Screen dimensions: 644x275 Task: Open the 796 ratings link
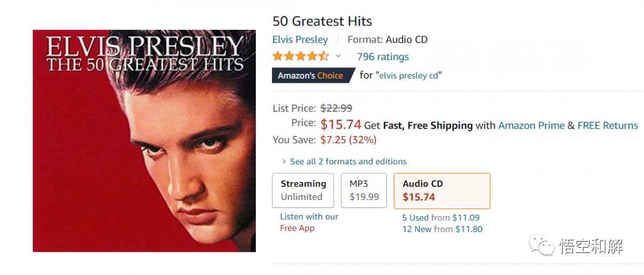(383, 57)
